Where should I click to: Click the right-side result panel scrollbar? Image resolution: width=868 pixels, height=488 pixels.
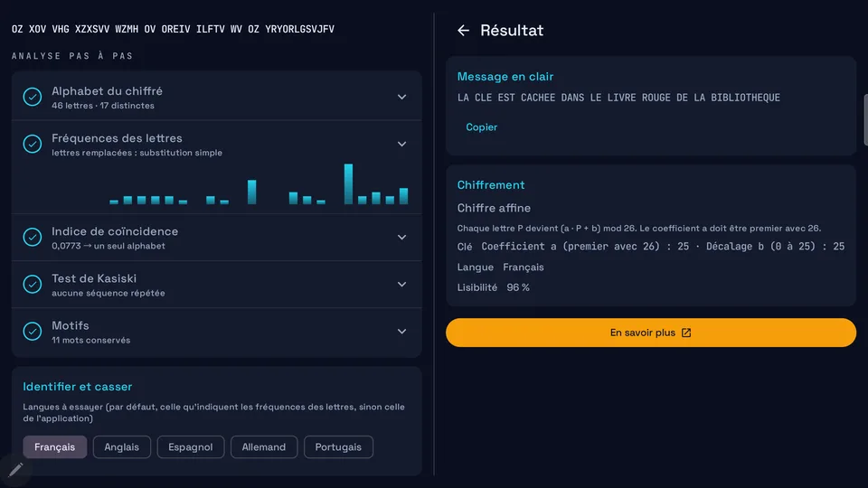pyautogui.click(x=865, y=119)
